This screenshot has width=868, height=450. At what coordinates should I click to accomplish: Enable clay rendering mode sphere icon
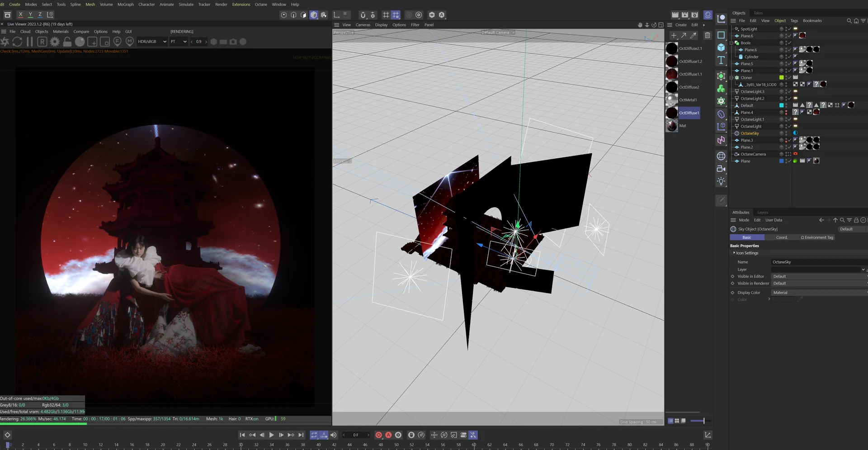(x=80, y=42)
